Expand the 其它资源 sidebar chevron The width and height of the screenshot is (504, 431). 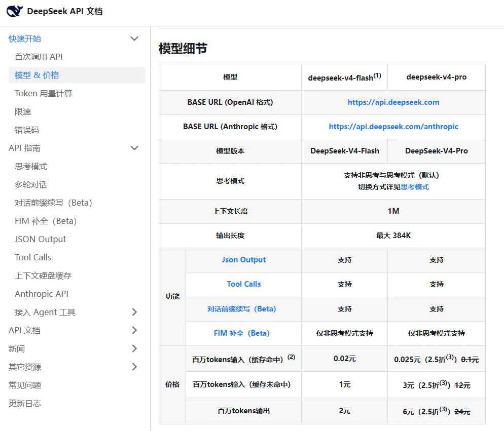pos(134,367)
